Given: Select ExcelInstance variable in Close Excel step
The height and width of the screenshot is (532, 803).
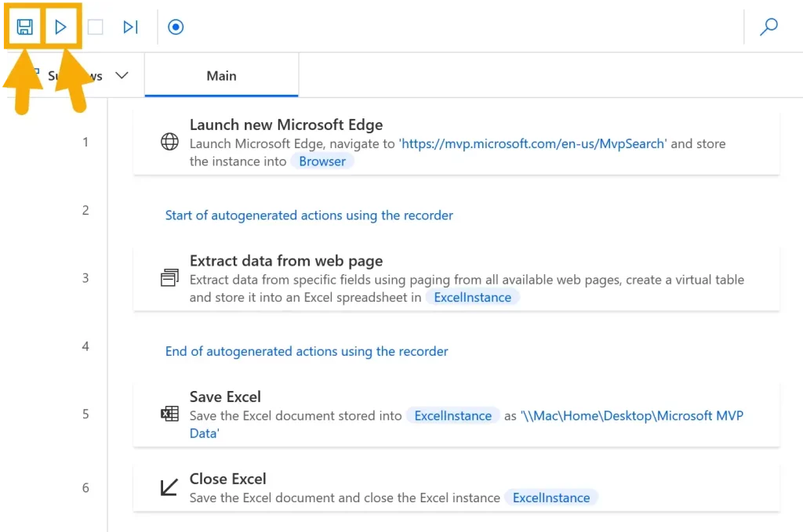Looking at the screenshot, I should pyautogui.click(x=551, y=498).
